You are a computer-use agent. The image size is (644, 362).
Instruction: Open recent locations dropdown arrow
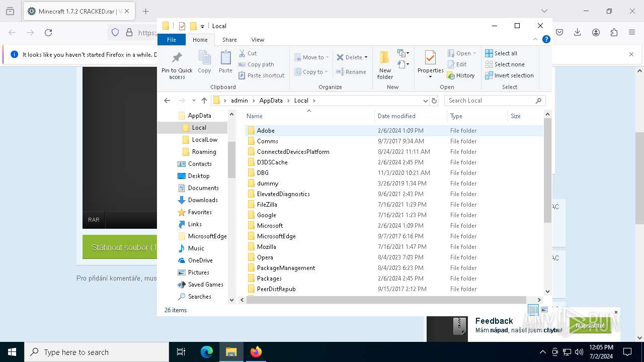click(194, 101)
